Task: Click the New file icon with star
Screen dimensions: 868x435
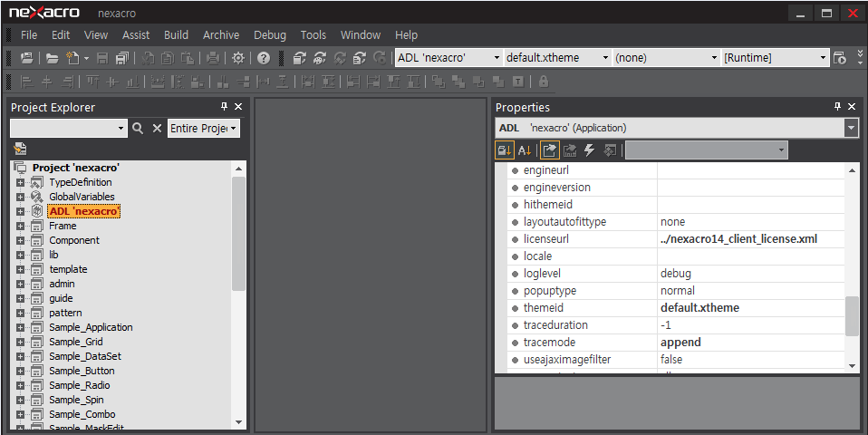Action: pyautogui.click(x=72, y=58)
